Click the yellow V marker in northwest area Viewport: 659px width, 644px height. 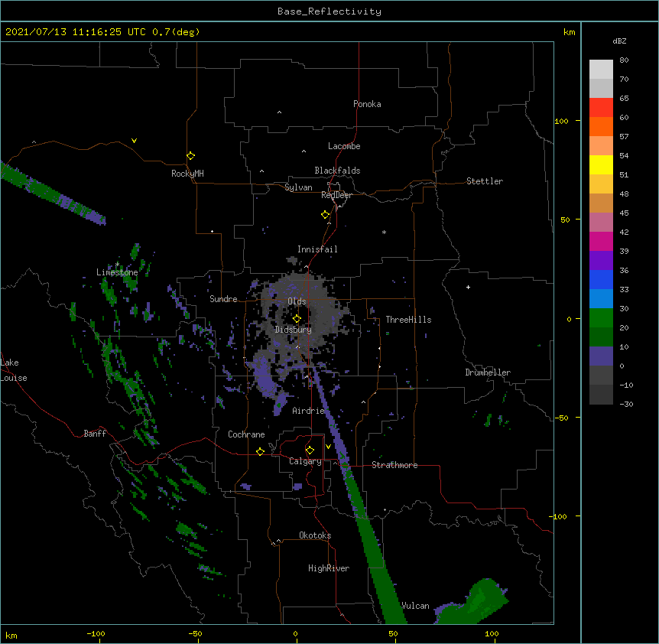tap(134, 141)
